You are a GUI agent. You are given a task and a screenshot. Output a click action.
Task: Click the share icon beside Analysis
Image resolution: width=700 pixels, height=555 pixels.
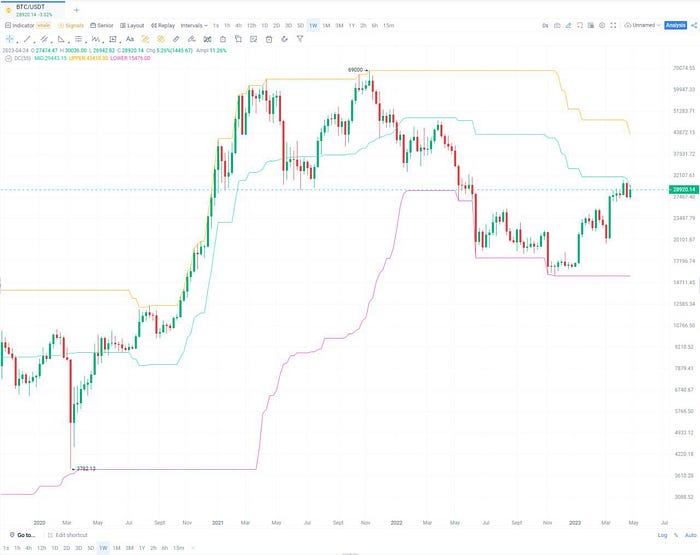pyautogui.click(x=694, y=25)
